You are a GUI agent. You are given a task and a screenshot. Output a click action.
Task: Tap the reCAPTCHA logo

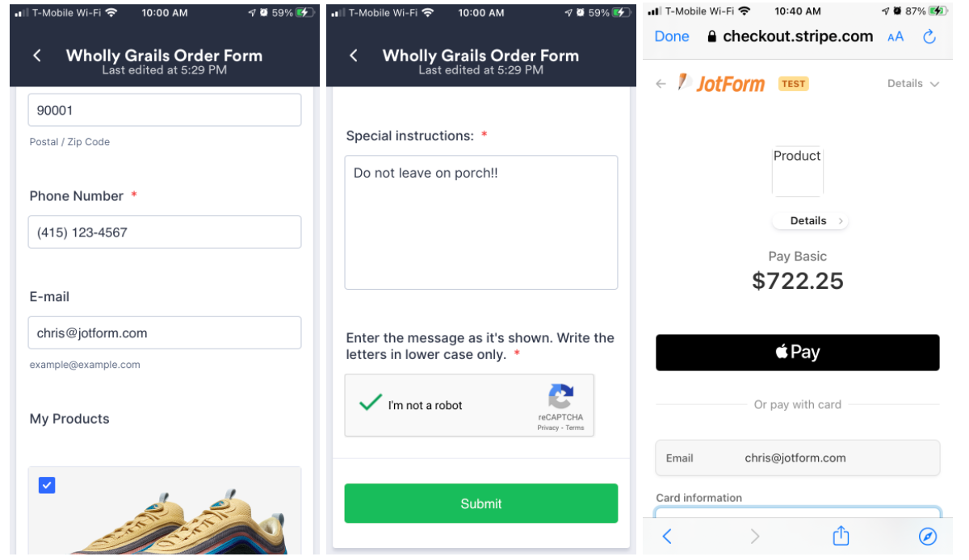click(x=560, y=396)
